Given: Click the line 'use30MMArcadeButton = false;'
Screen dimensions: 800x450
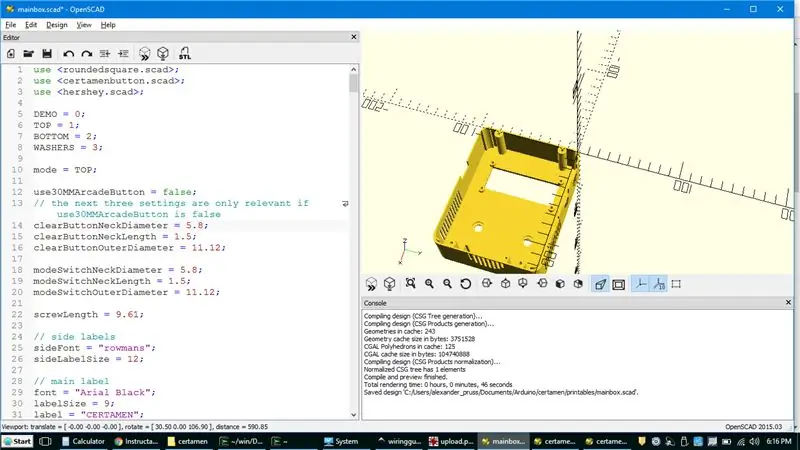Looking at the screenshot, I should point(115,192).
